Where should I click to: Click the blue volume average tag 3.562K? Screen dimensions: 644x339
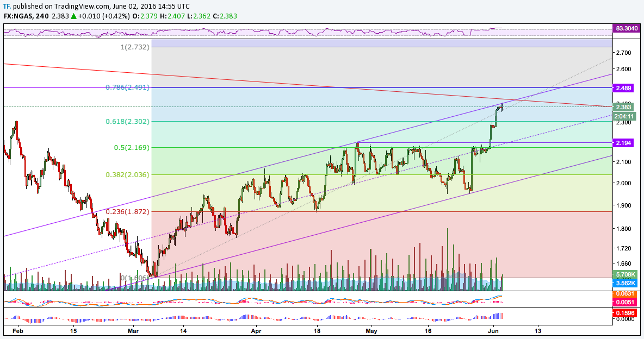point(625,283)
